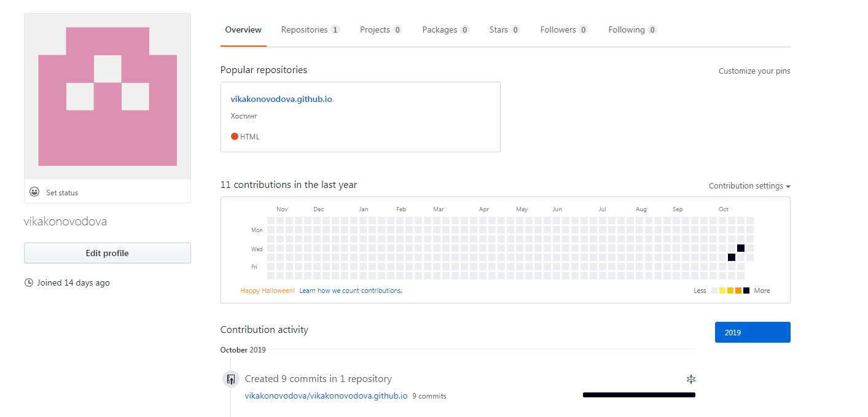Open Learn how we count contributions link
The width and height of the screenshot is (868, 417).
point(351,290)
